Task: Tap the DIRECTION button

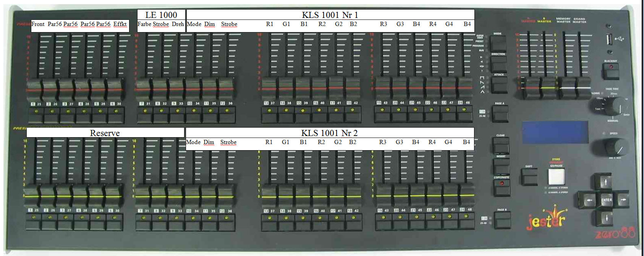Action: coord(498,63)
